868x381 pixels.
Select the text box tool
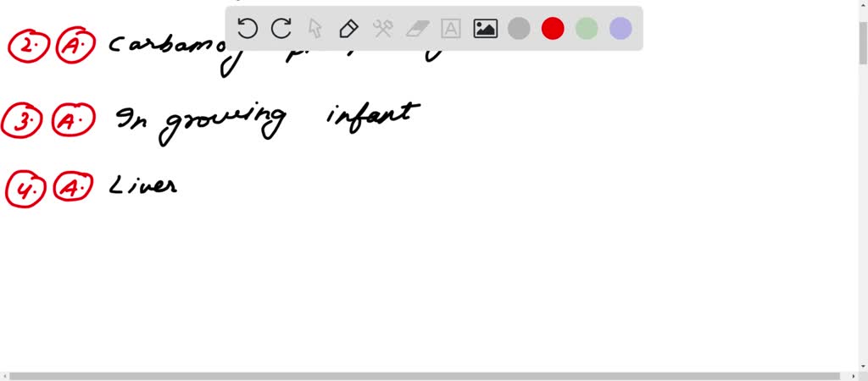coord(451,28)
